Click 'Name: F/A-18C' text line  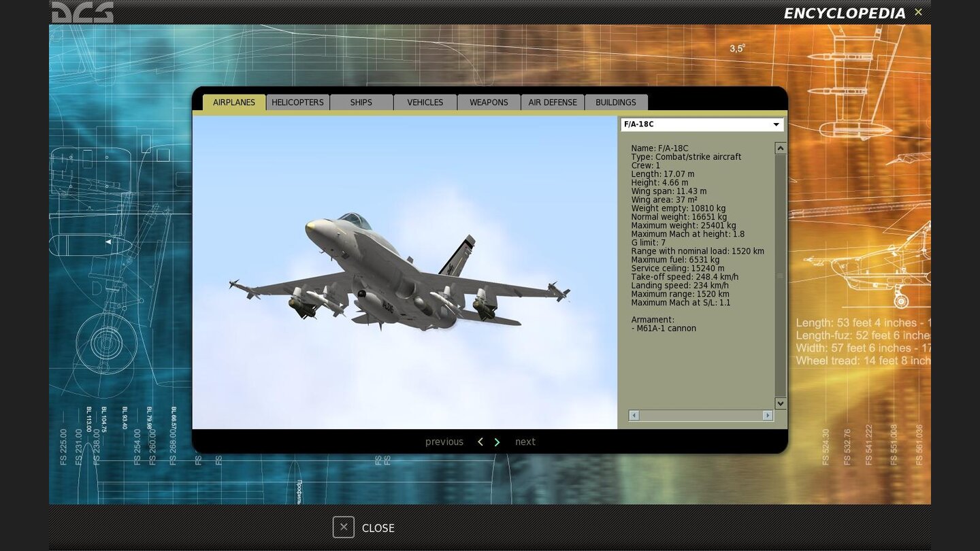pyautogui.click(x=659, y=148)
